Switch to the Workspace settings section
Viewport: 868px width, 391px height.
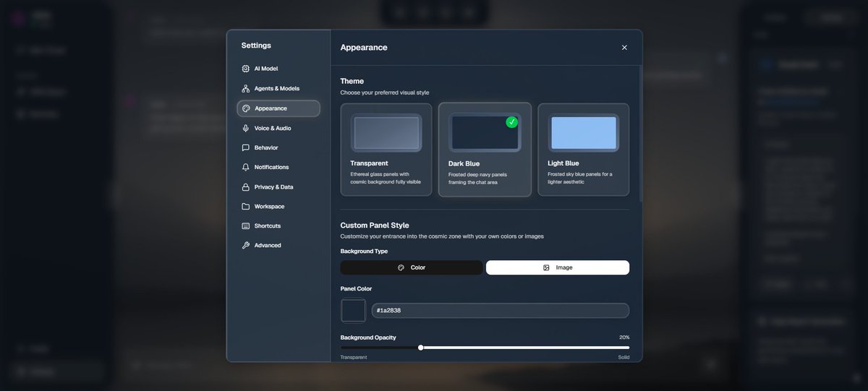coord(278,206)
